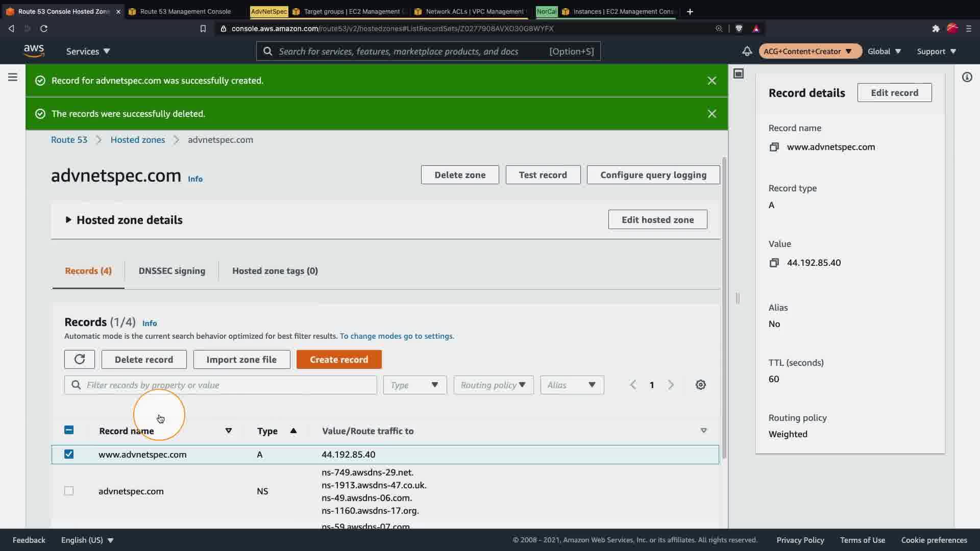980x551 pixels.
Task: Check the advnetspec.com NS record checkbox
Action: pos(69,491)
